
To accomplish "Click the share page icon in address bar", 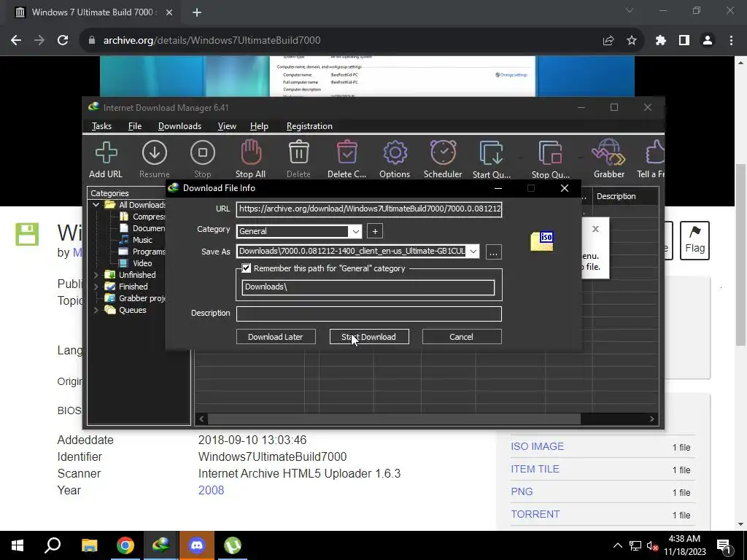I will [x=608, y=41].
